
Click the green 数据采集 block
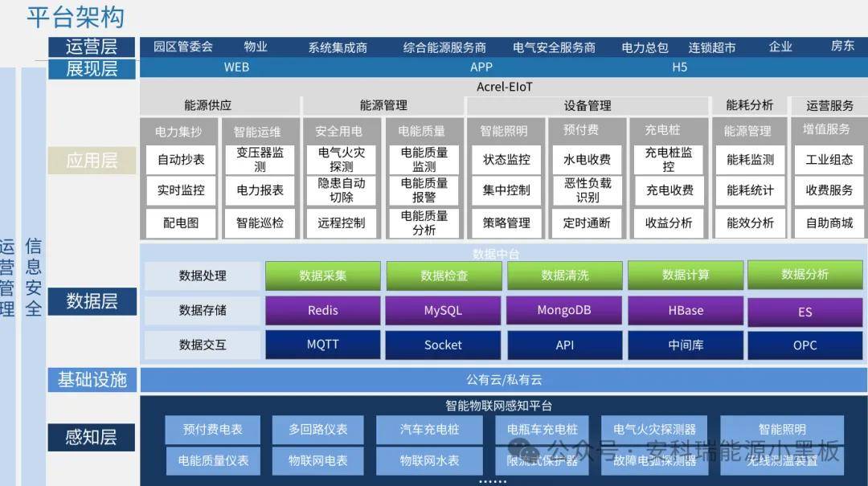323,275
